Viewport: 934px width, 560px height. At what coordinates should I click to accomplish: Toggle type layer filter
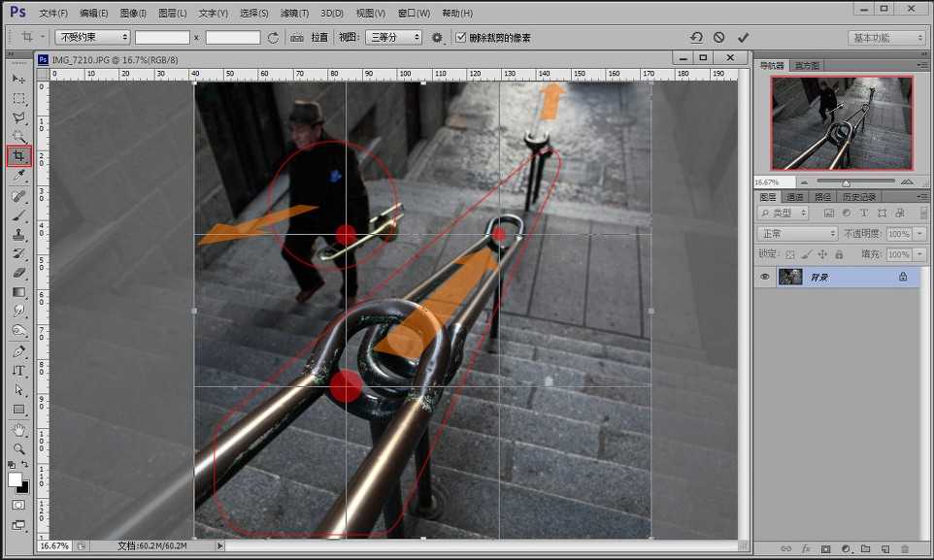coord(864,213)
